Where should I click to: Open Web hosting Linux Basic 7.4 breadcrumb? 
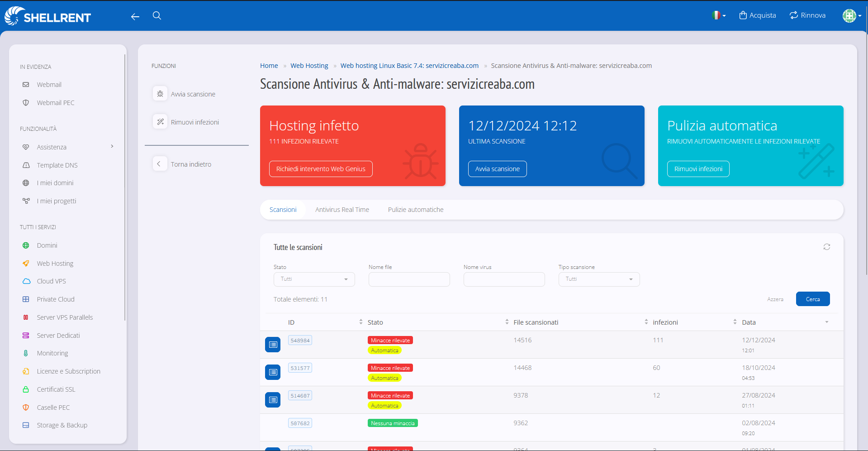(x=409, y=66)
